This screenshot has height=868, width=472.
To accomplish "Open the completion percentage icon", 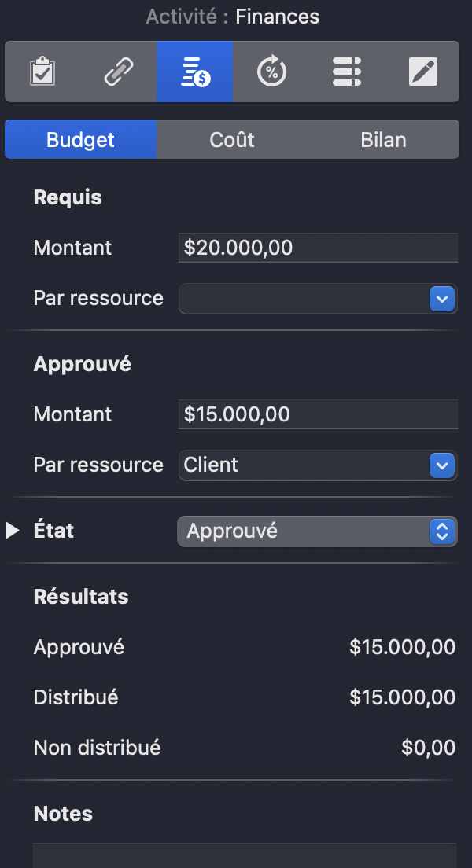I will pos(270,71).
